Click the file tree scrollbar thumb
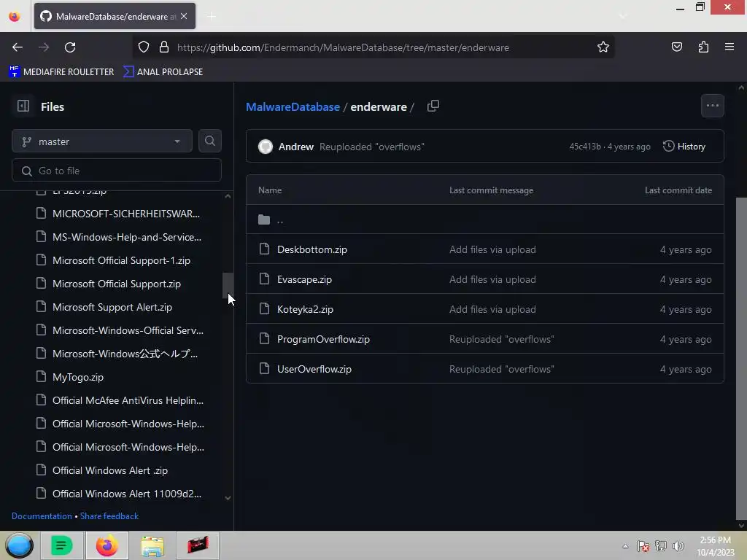The width and height of the screenshot is (747, 560). [x=228, y=285]
